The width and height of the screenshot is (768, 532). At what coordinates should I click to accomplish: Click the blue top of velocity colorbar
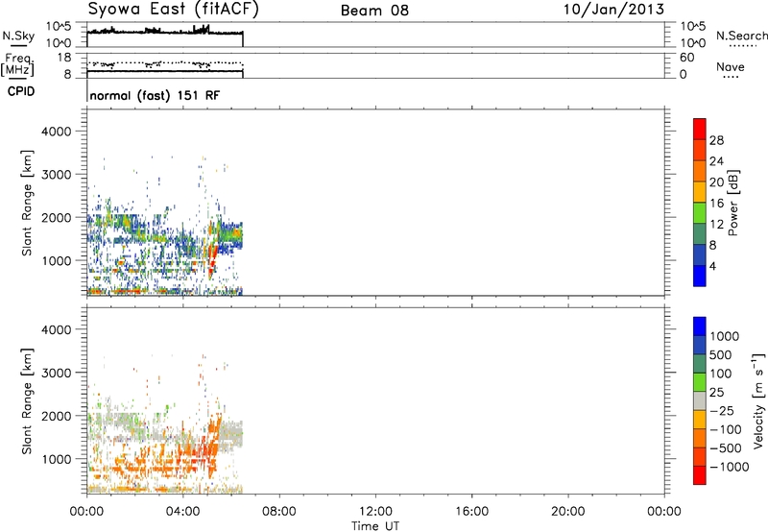click(x=700, y=326)
